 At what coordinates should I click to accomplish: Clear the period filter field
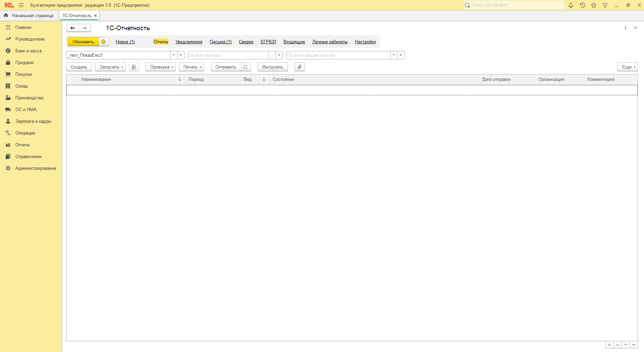[x=279, y=55]
